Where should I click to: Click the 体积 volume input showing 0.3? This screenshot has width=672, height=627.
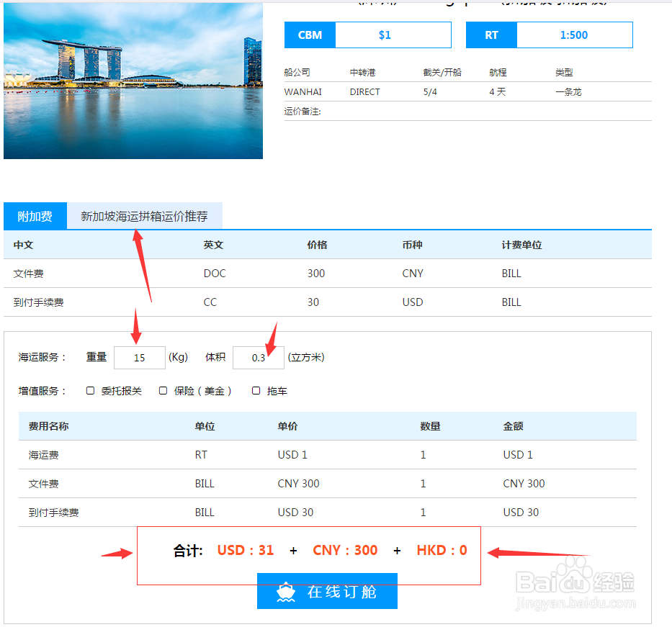point(259,357)
